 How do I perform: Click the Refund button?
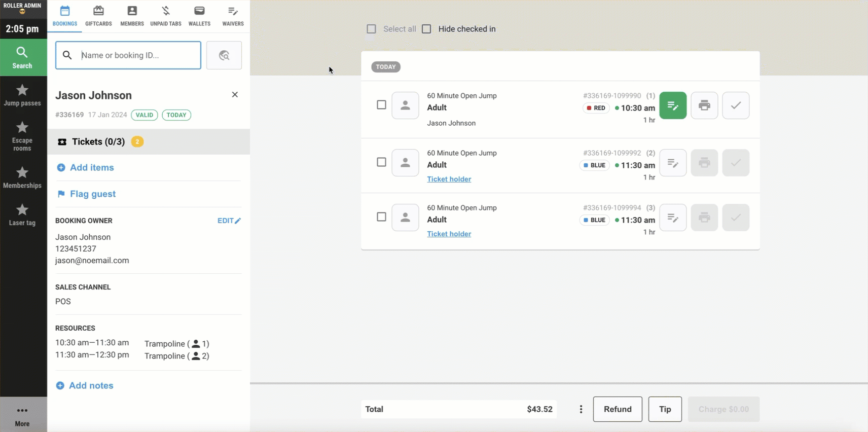click(x=618, y=409)
